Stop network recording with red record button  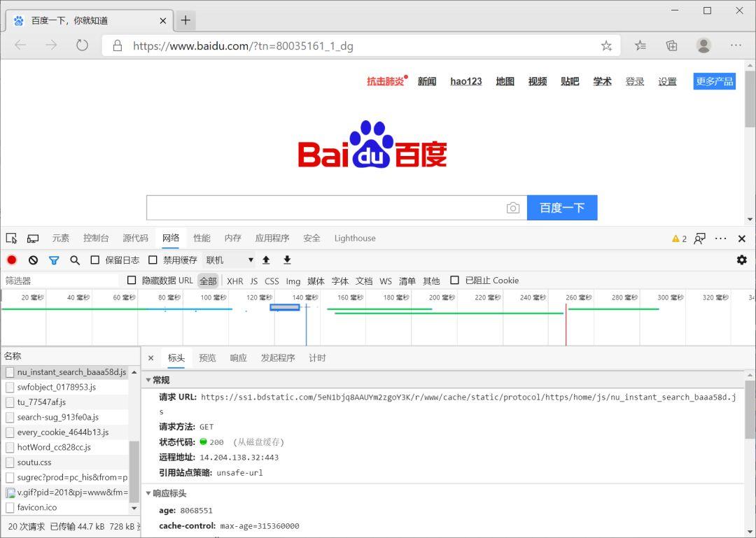pos(12,260)
